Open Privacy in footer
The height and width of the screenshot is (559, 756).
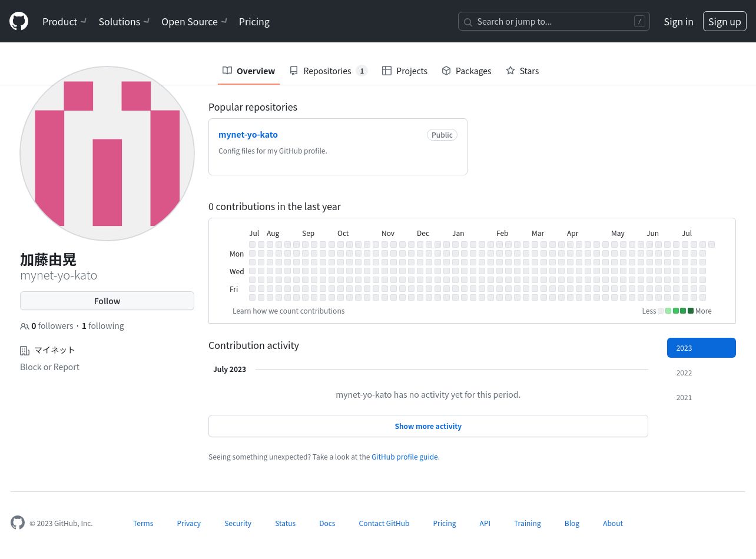[189, 523]
